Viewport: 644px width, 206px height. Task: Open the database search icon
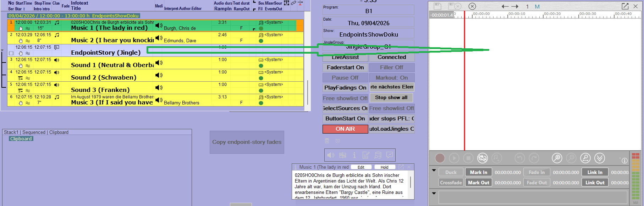pos(378,155)
